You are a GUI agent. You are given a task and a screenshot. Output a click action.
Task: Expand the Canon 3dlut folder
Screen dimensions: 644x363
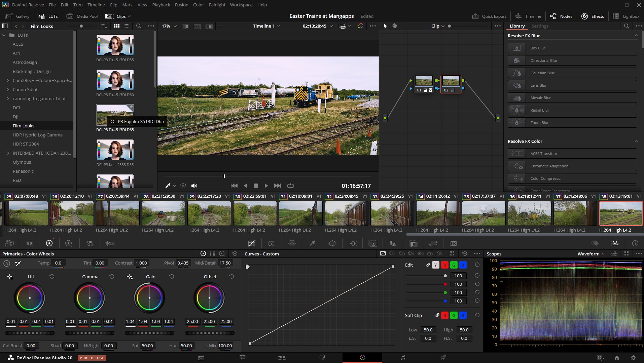point(8,89)
